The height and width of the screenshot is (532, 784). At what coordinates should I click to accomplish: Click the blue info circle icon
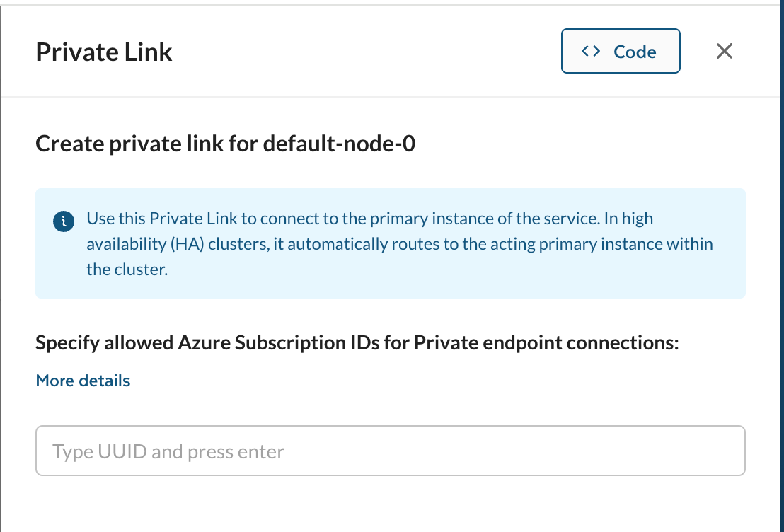(x=64, y=221)
